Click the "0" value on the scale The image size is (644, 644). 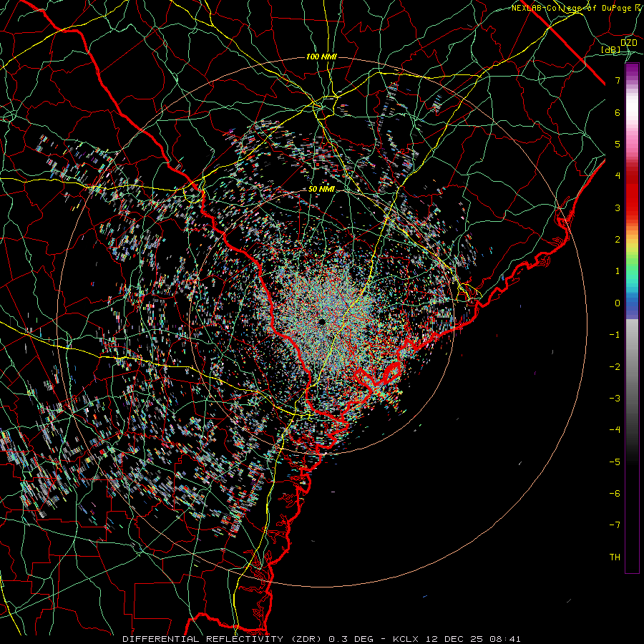point(618,303)
